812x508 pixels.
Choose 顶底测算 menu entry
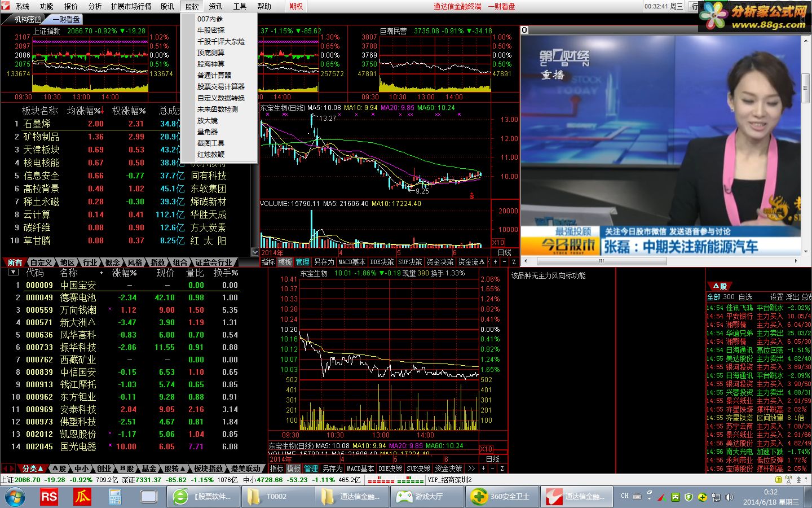211,53
